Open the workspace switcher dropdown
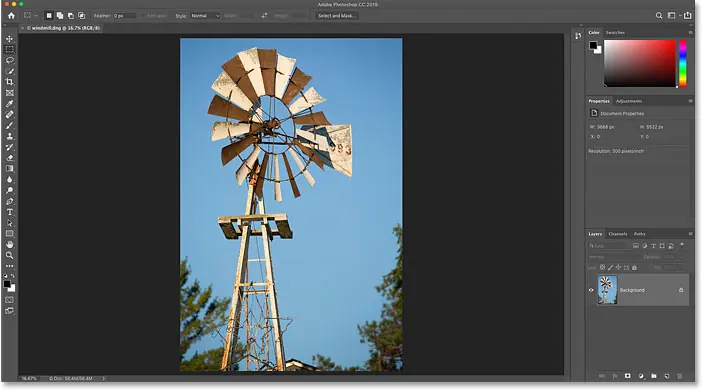The image size is (703, 391). (673, 16)
